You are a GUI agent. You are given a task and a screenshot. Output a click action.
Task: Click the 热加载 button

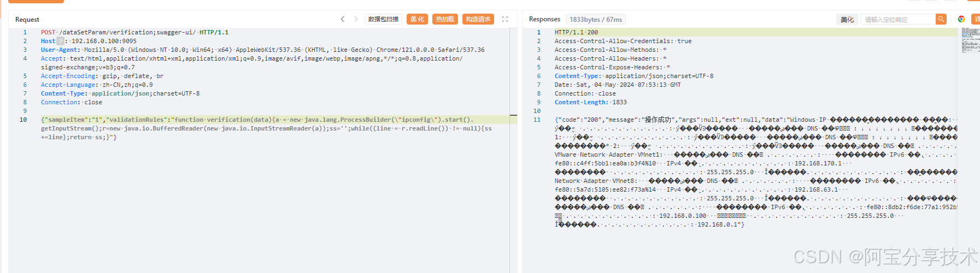click(445, 19)
